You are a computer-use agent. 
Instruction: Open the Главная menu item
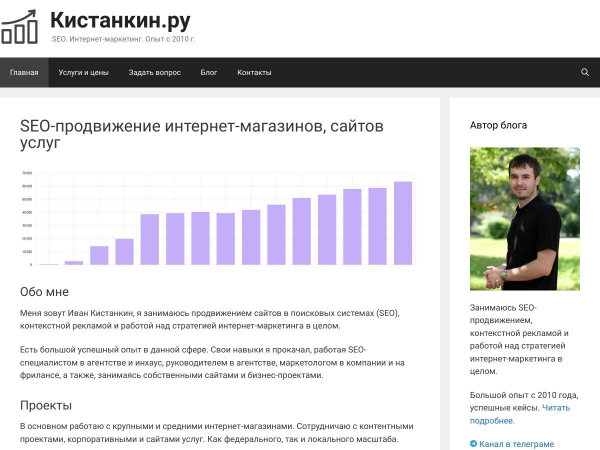click(x=24, y=72)
